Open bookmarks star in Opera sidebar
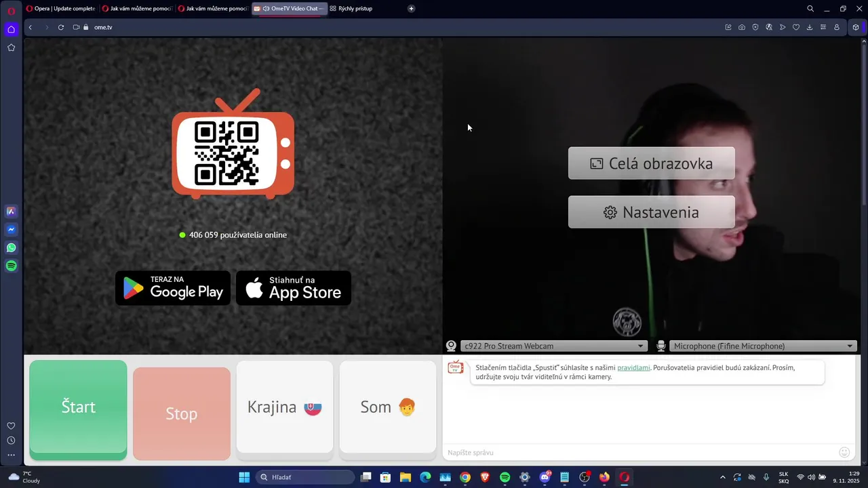Viewport: 868px width, 488px height. tap(11, 47)
